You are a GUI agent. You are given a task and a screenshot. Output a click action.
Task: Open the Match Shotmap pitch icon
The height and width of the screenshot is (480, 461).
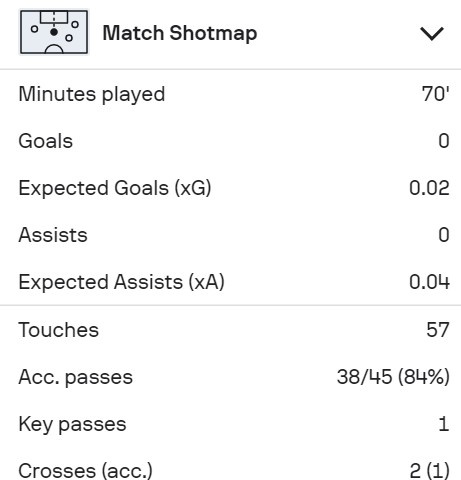tap(54, 32)
